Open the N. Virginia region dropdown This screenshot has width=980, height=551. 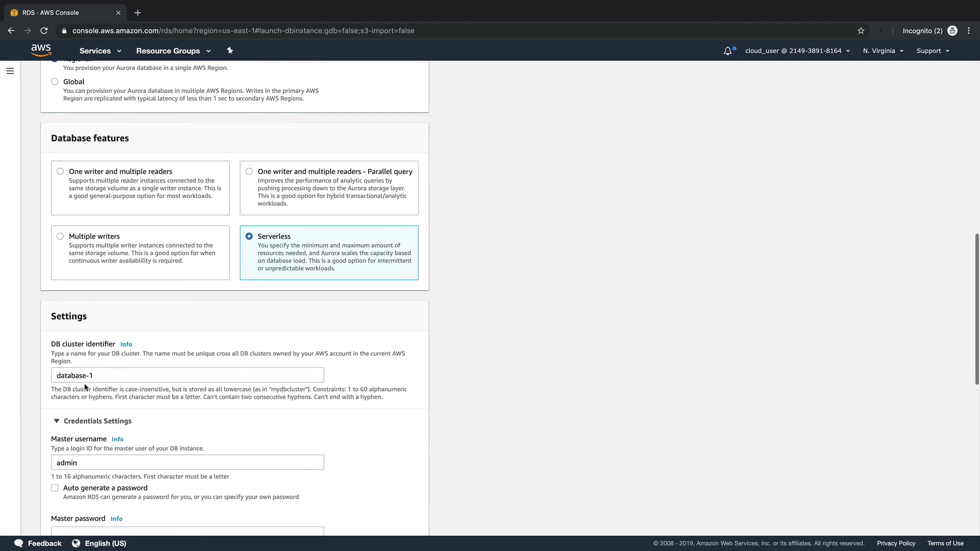click(x=883, y=51)
